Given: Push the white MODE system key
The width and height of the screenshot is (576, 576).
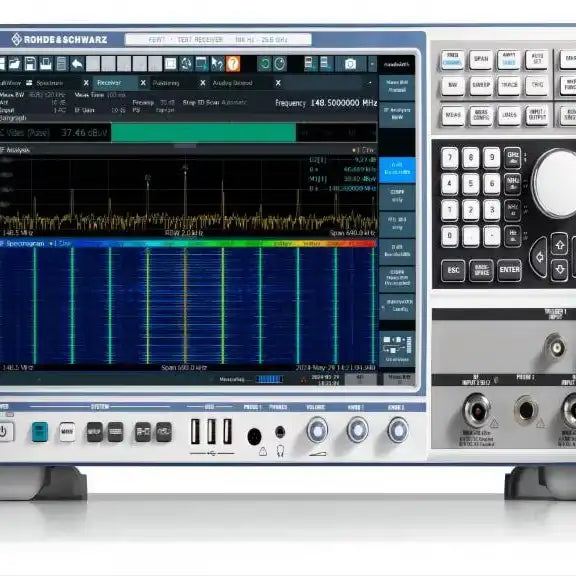Looking at the screenshot, I should click(x=67, y=432).
